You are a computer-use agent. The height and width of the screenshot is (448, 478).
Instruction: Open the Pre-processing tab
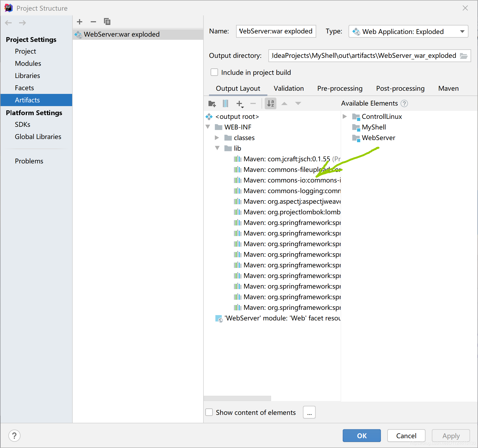click(340, 88)
